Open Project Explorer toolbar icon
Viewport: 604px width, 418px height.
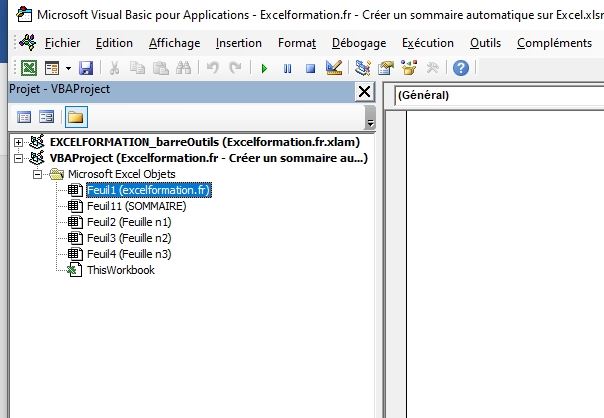coord(362,68)
